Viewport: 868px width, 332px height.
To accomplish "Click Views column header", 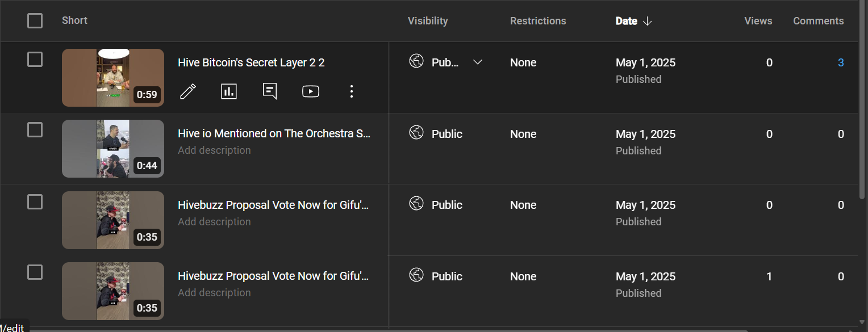I will [758, 21].
